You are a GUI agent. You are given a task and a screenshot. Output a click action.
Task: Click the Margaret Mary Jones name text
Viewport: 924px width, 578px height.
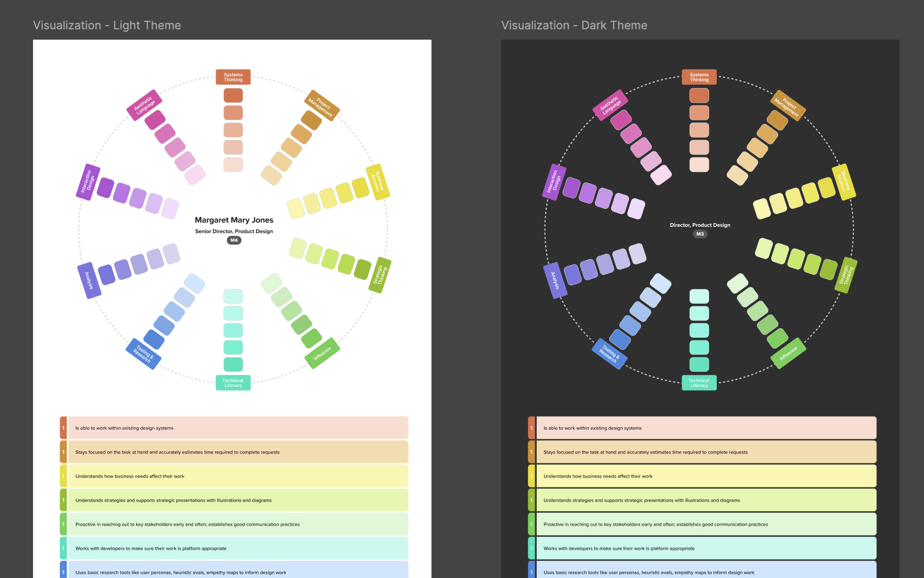[233, 220]
